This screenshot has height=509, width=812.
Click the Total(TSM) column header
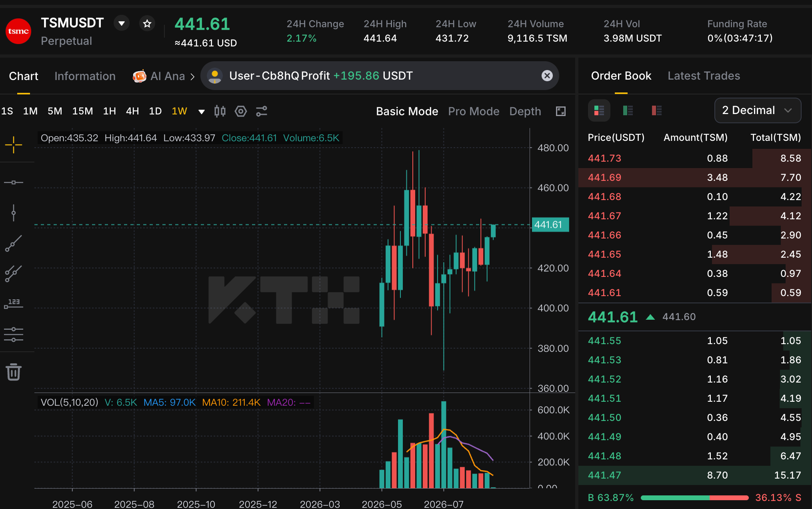point(776,138)
